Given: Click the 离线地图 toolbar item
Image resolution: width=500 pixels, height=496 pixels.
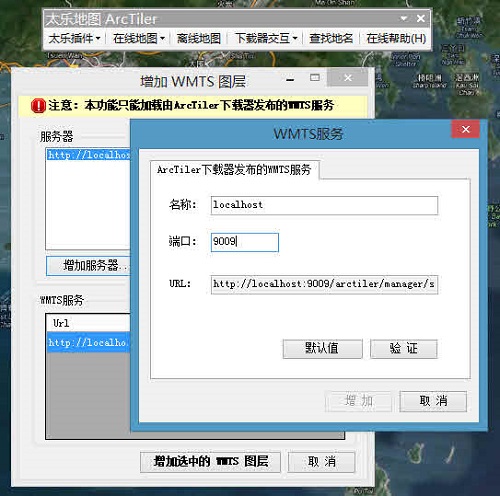Looking at the screenshot, I should coord(199,38).
